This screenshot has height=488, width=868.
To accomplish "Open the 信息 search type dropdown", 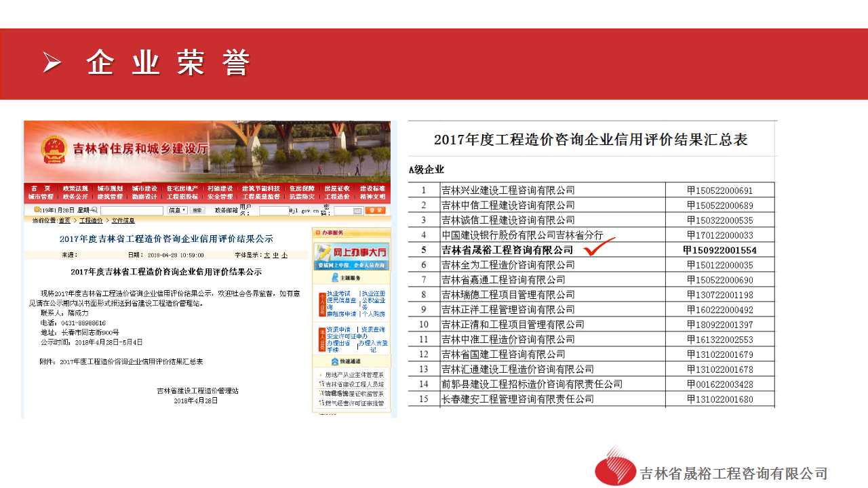I will 178,211.
